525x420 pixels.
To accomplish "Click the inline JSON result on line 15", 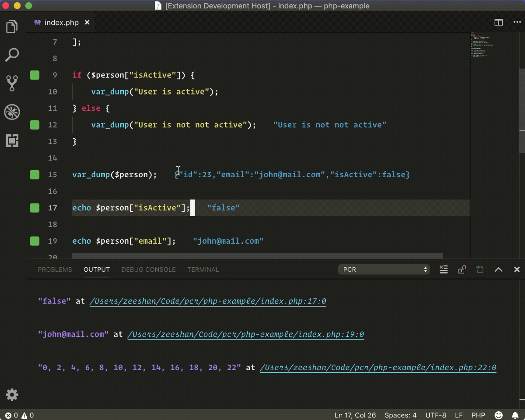I will tap(292, 175).
